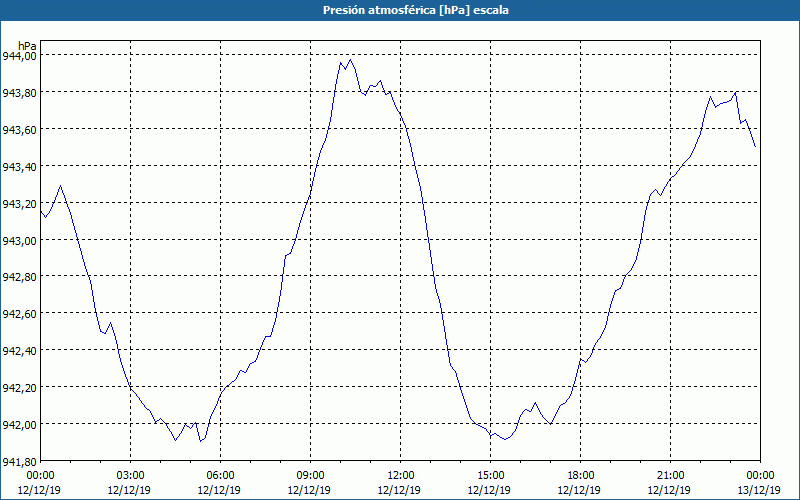
Task: Select the 942,20 y-axis label
Action: [x=19, y=387]
